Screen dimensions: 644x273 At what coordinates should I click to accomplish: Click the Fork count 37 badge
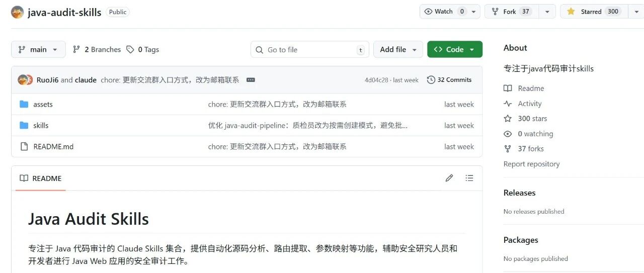click(526, 12)
